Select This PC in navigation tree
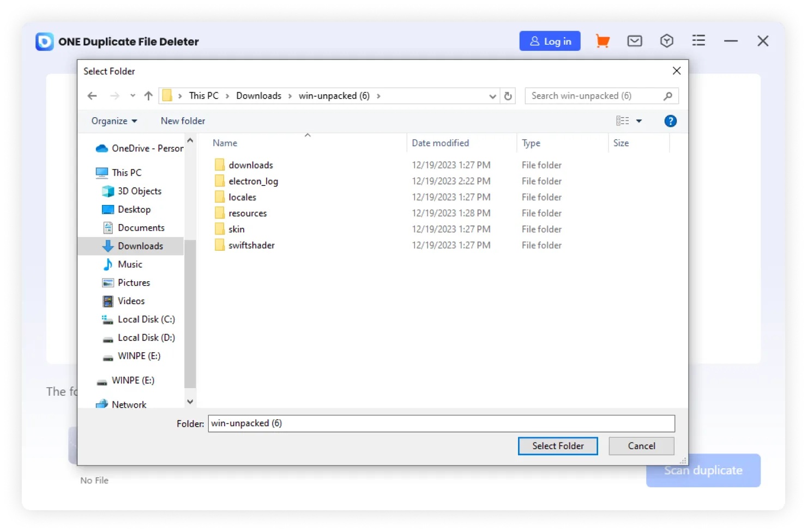 pos(127,173)
